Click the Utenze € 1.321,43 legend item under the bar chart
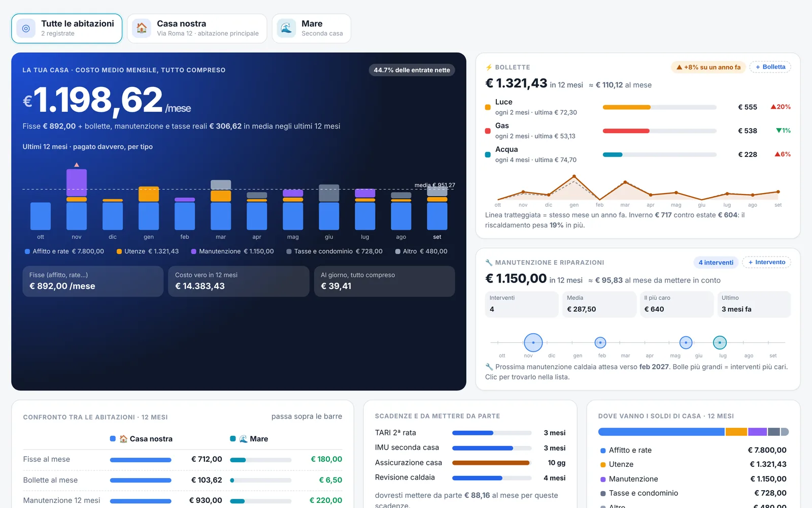The image size is (812, 508). coord(148,251)
